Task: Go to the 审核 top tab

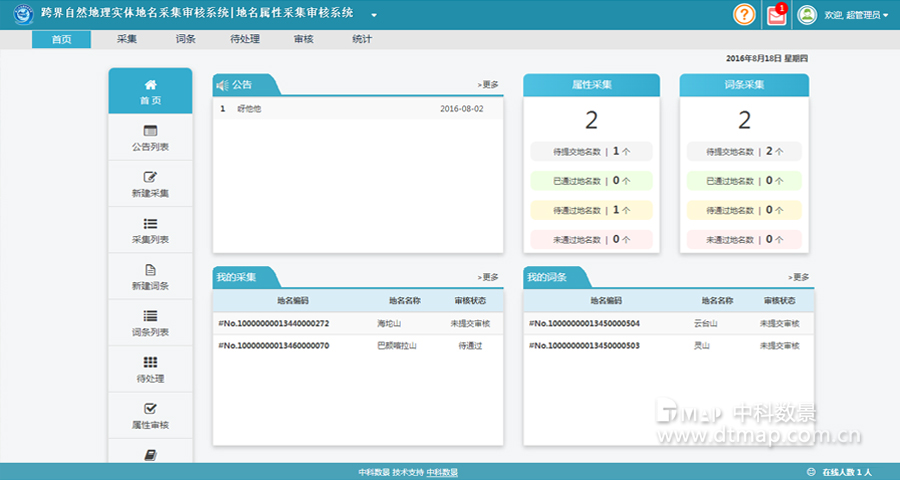Action: (x=304, y=39)
